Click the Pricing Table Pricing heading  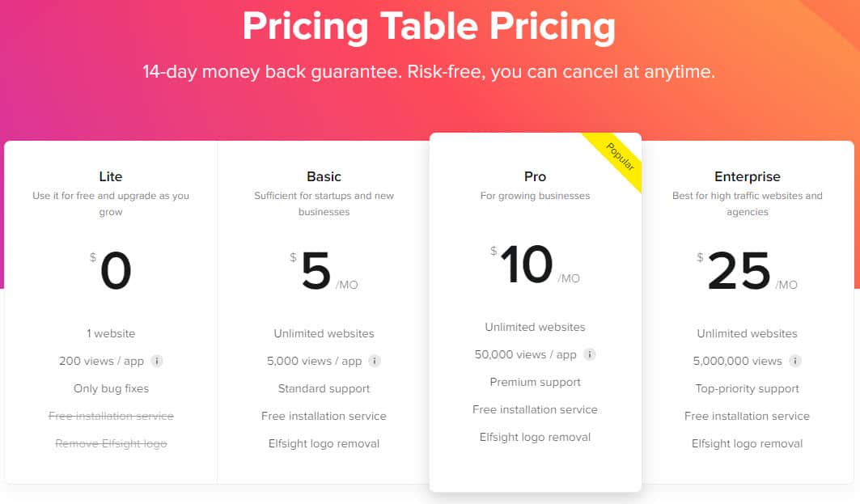click(429, 27)
